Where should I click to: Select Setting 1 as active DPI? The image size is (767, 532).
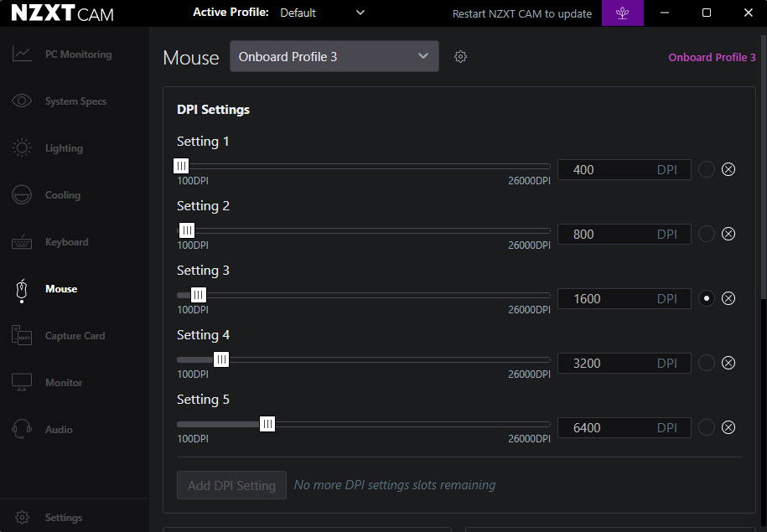707,169
